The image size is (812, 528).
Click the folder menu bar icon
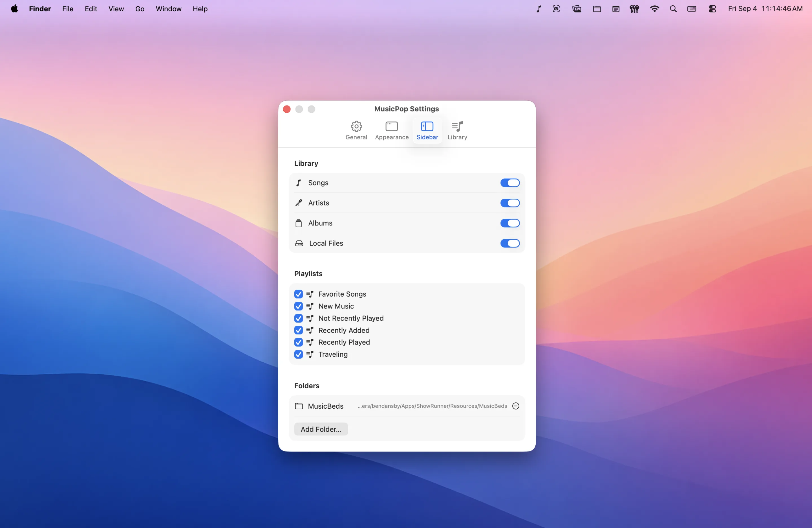point(597,9)
